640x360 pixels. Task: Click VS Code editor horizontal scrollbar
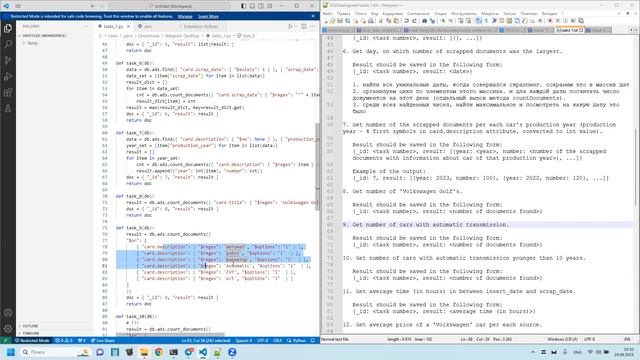170,335
